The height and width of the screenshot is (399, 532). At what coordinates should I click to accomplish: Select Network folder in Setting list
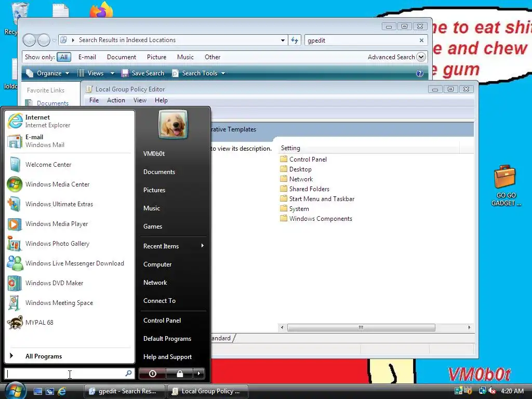click(297, 179)
